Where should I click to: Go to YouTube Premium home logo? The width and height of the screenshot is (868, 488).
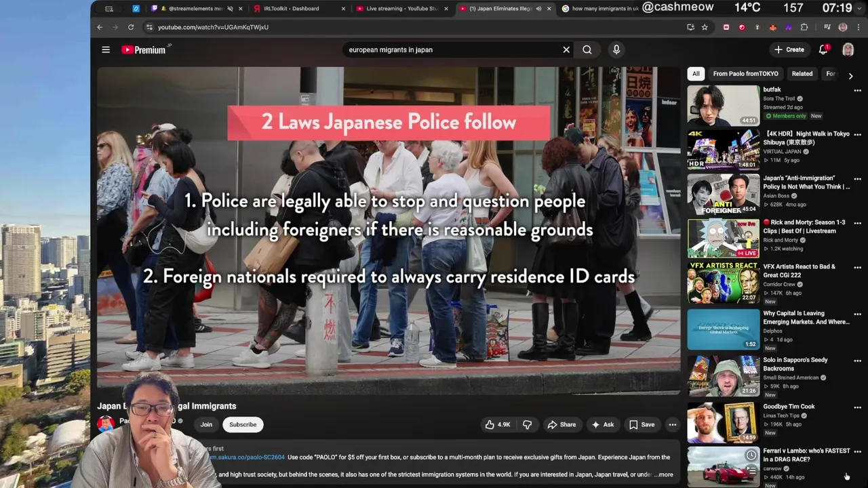coord(144,49)
